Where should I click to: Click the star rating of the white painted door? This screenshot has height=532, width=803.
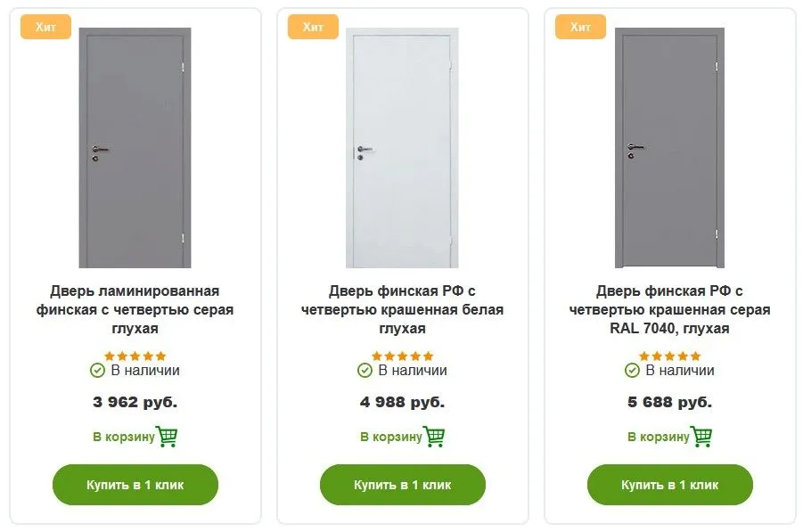(x=402, y=356)
